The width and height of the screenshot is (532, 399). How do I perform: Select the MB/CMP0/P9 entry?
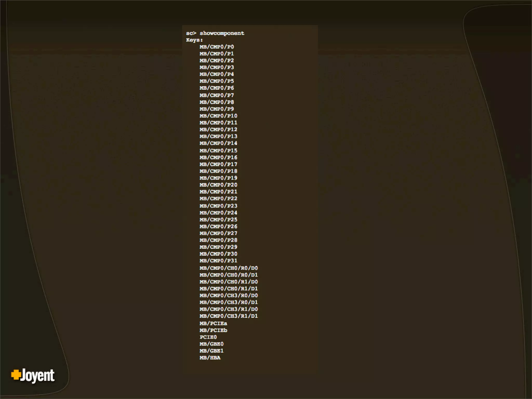pyautogui.click(x=217, y=109)
